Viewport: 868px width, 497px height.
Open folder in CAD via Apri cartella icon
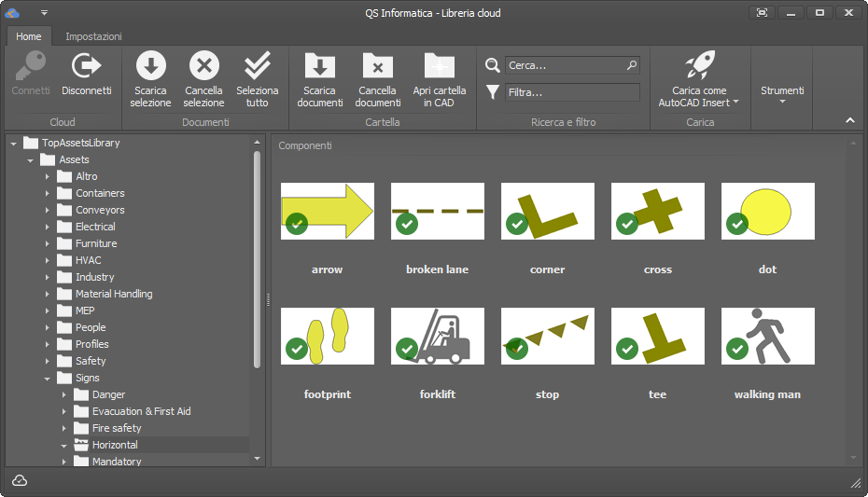439,66
